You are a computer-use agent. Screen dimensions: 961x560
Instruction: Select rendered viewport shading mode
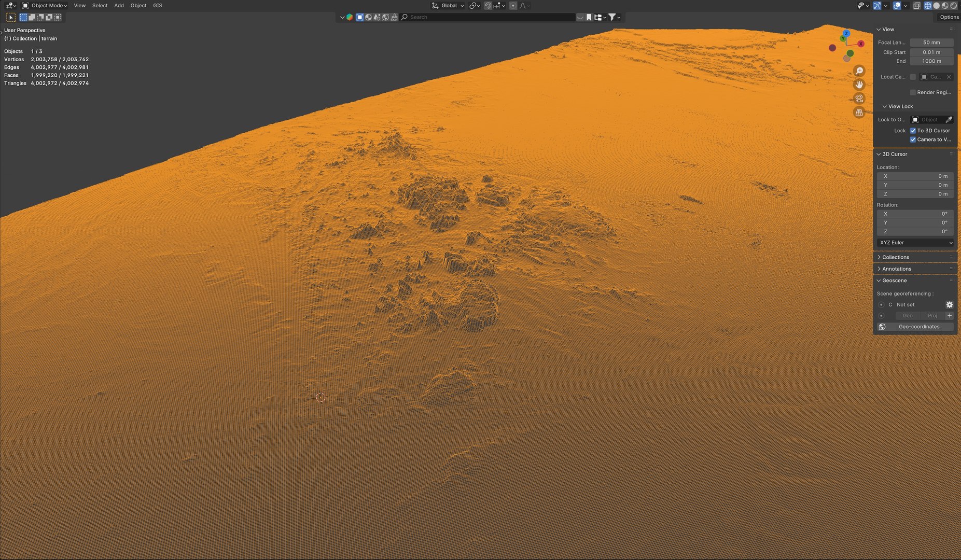pyautogui.click(x=953, y=6)
